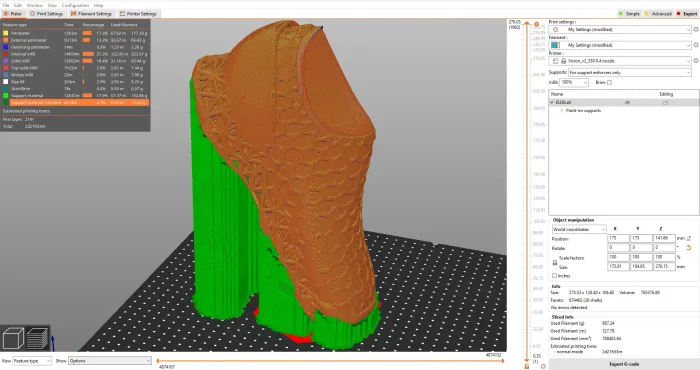Open the print settings gear icon

pyautogui.click(x=696, y=29)
